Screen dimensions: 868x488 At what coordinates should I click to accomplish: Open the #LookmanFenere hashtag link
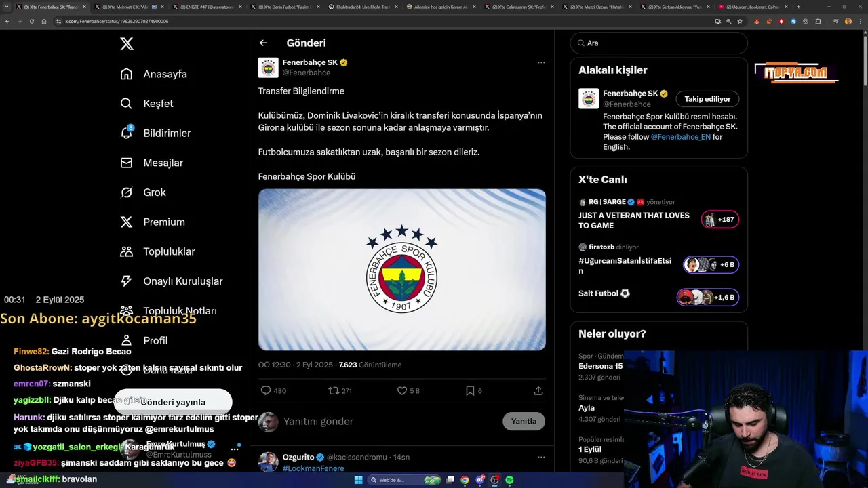click(313, 468)
